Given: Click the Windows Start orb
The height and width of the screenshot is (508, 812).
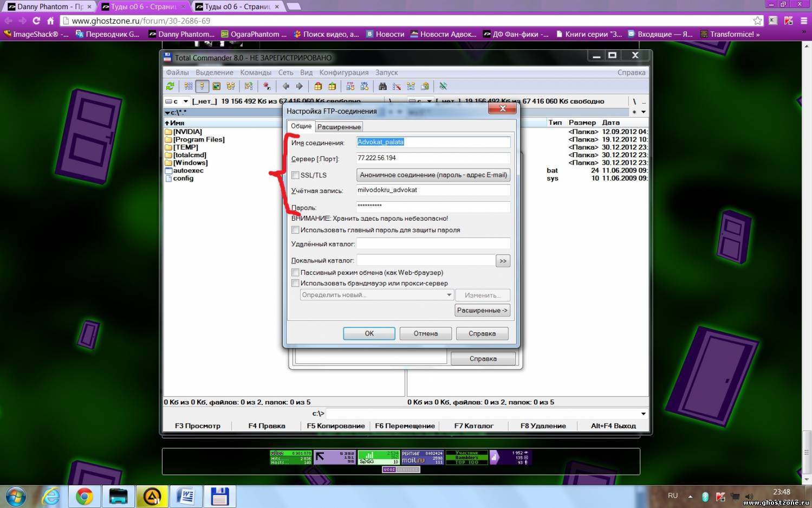Looking at the screenshot, I should click(16, 496).
